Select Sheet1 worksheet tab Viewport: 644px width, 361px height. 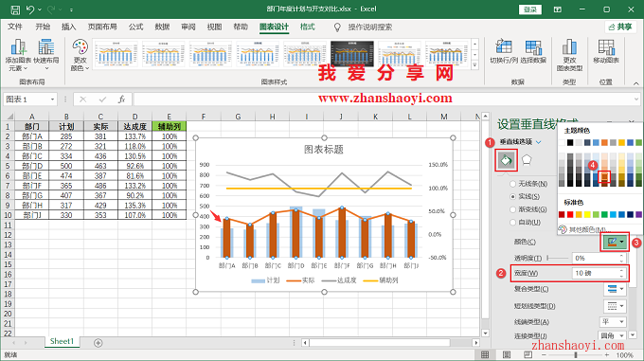[62, 341]
